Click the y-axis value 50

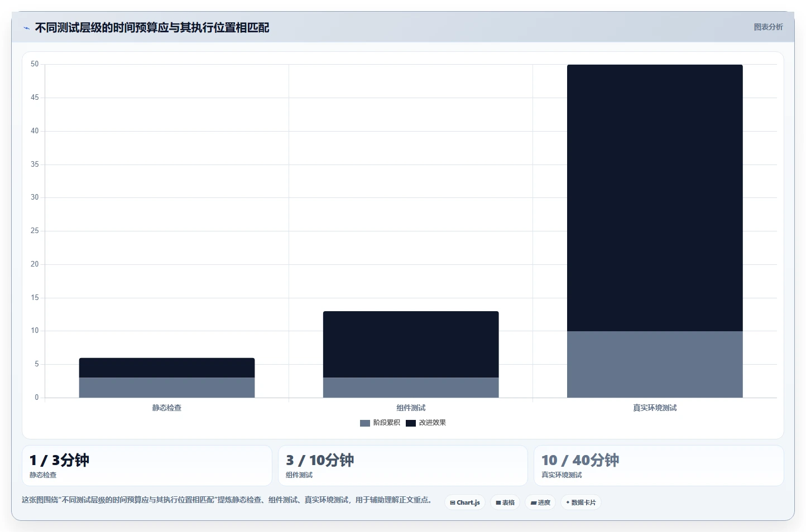point(35,64)
